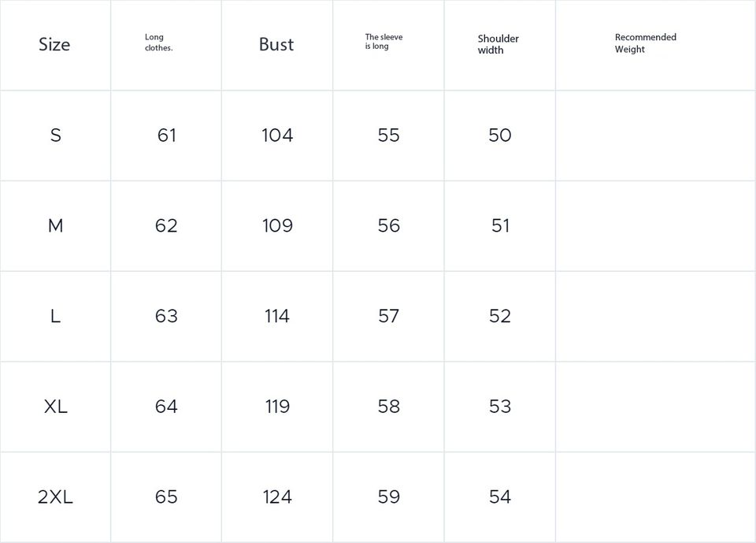Click bust value 104
The height and width of the screenshot is (543, 756).
coord(277,136)
